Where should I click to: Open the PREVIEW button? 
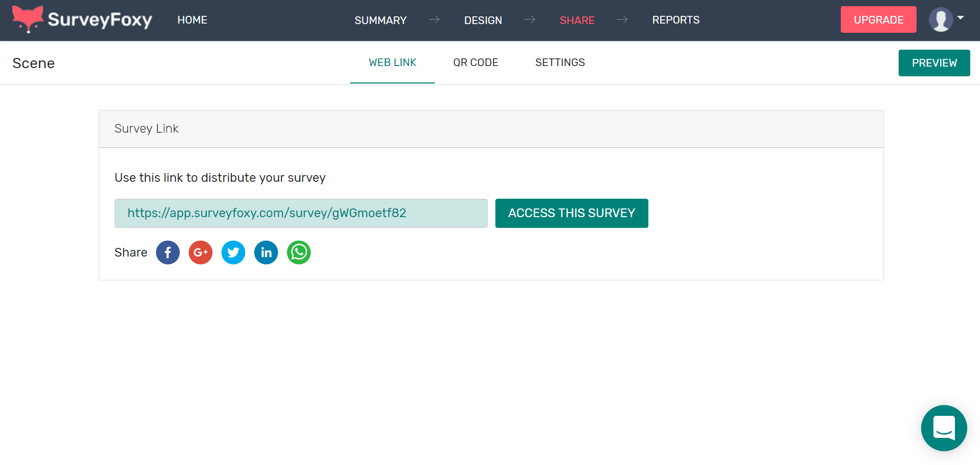934,62
